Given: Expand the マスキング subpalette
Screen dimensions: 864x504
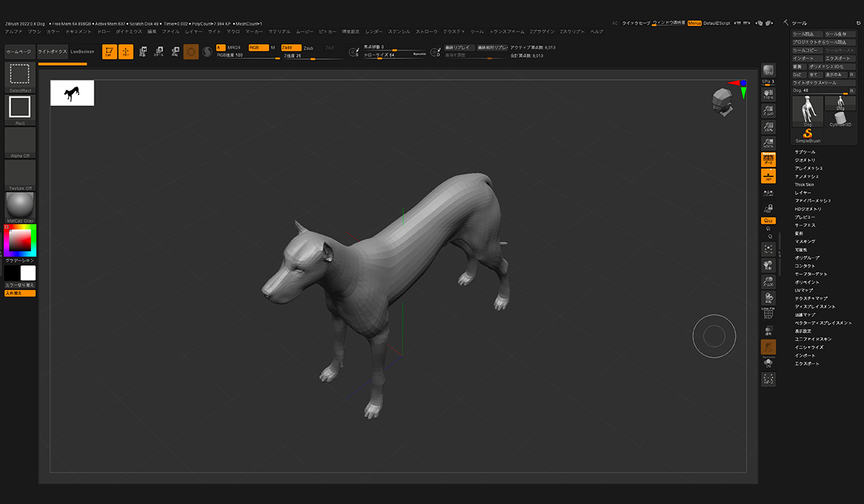Looking at the screenshot, I should point(805,241).
